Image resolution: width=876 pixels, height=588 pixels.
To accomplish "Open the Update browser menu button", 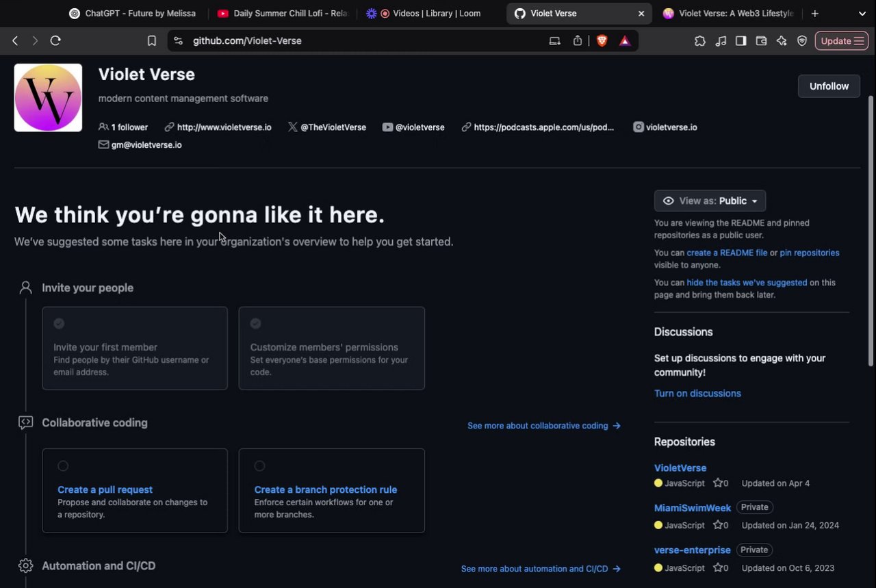I will 841,41.
